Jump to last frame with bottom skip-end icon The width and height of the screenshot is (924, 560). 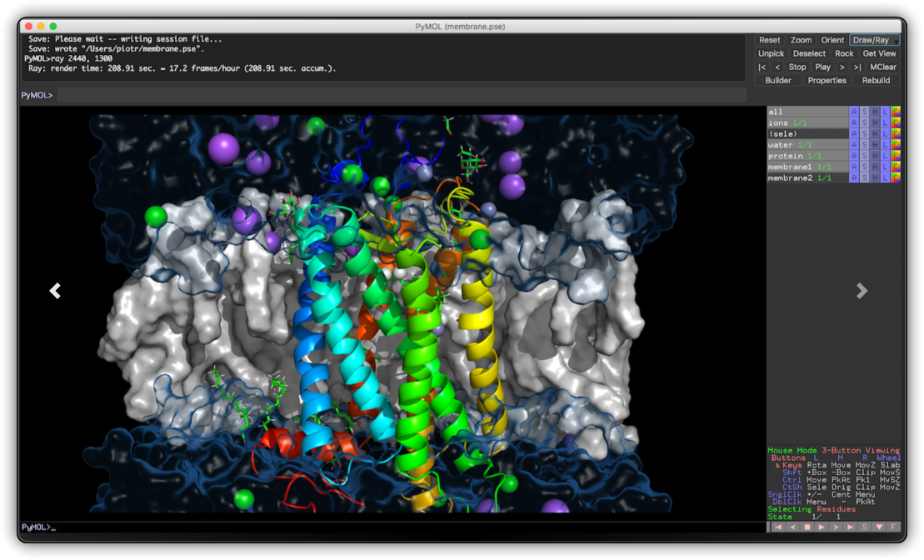point(850,527)
